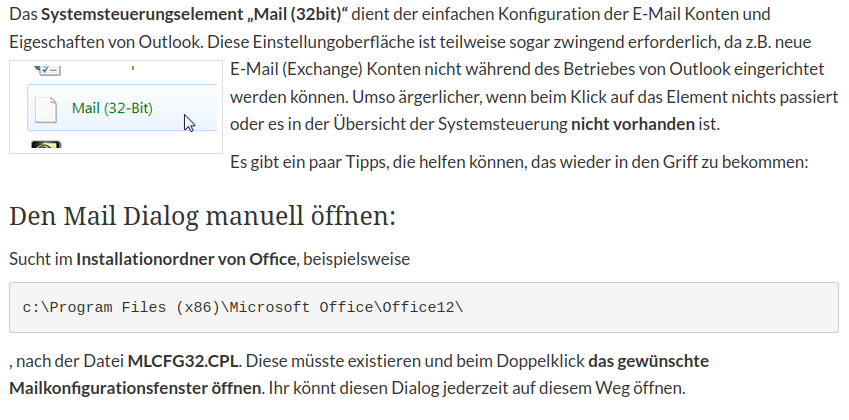This screenshot has height=420, width=849.
Task: Click the blank document icon beside Mail (32-Bit)
Action: [x=45, y=109]
